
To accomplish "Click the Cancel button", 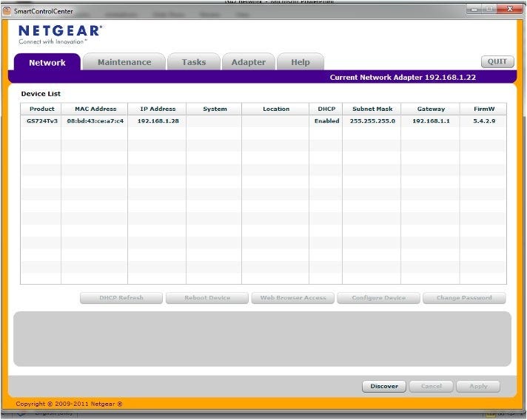I will pyautogui.click(x=431, y=386).
